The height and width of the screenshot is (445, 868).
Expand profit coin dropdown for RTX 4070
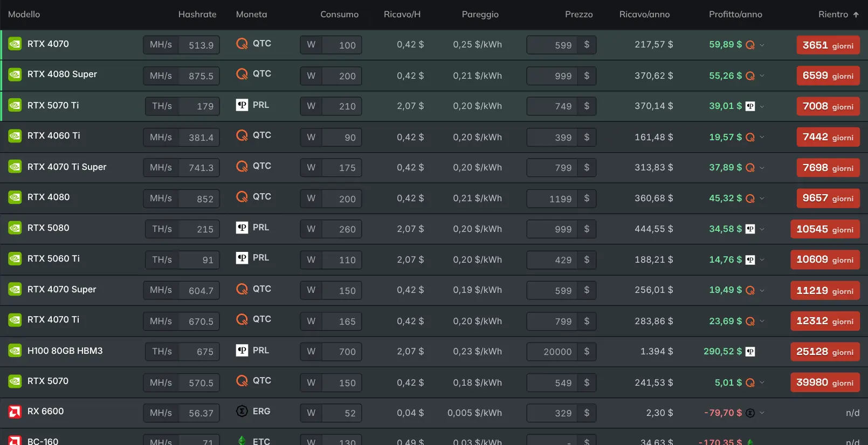pyautogui.click(x=762, y=45)
